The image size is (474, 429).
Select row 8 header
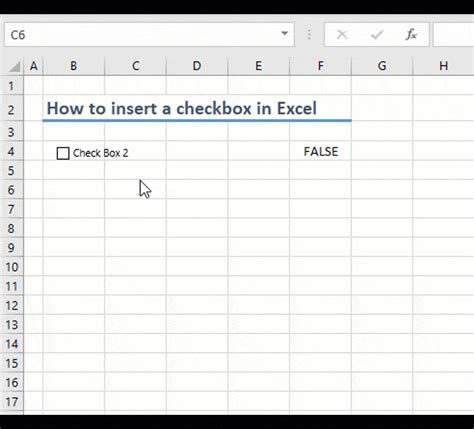[x=12, y=228]
